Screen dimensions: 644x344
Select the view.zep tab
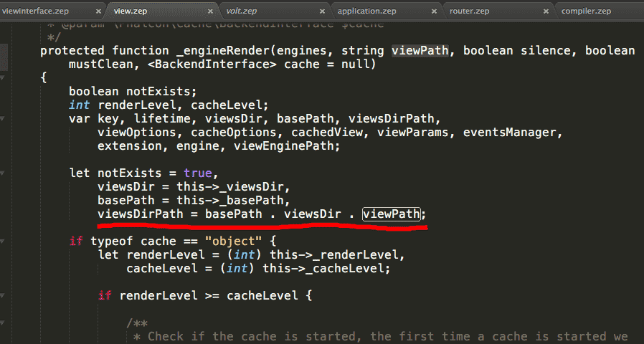[131, 11]
